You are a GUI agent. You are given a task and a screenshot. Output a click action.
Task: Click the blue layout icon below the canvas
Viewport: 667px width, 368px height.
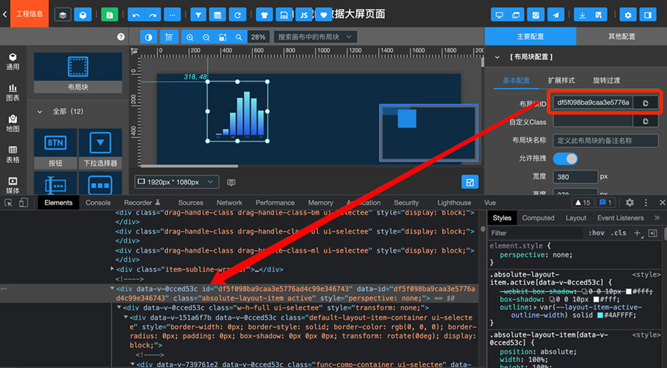pyautogui.click(x=470, y=182)
